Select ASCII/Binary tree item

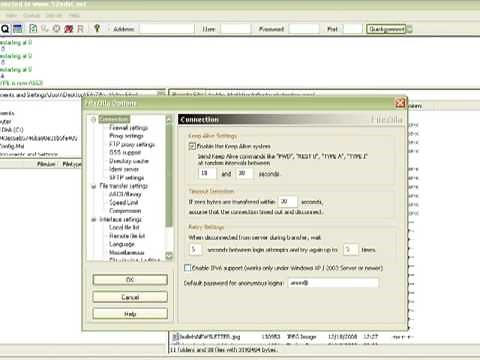tap(125, 194)
